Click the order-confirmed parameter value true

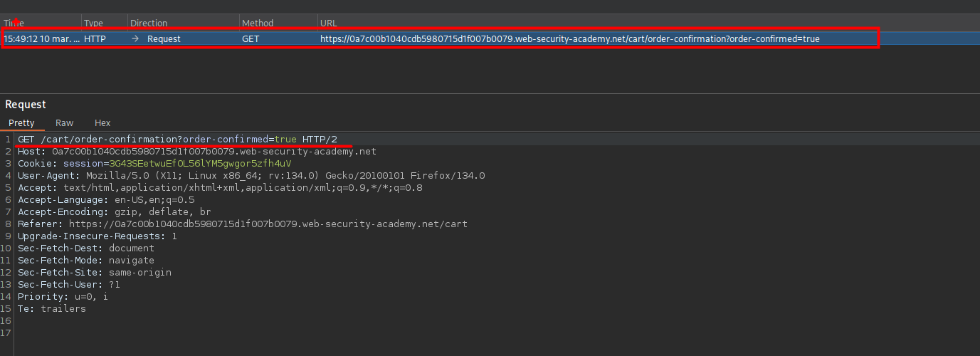click(x=285, y=139)
